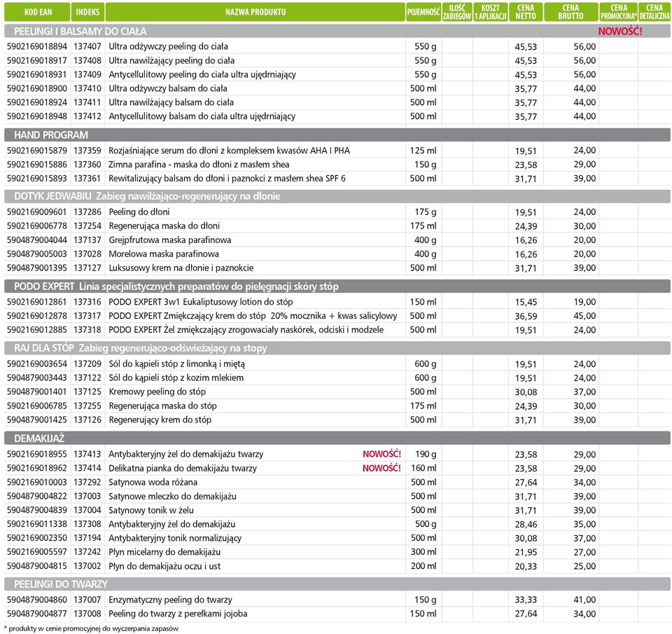Click capacity 125 ml for Rozjaśniające serum
This screenshot has height=634, width=672.
tap(423, 151)
